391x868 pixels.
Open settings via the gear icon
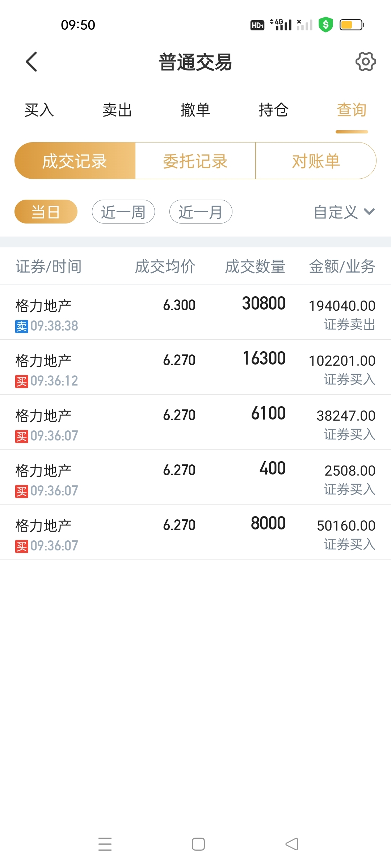click(x=366, y=62)
